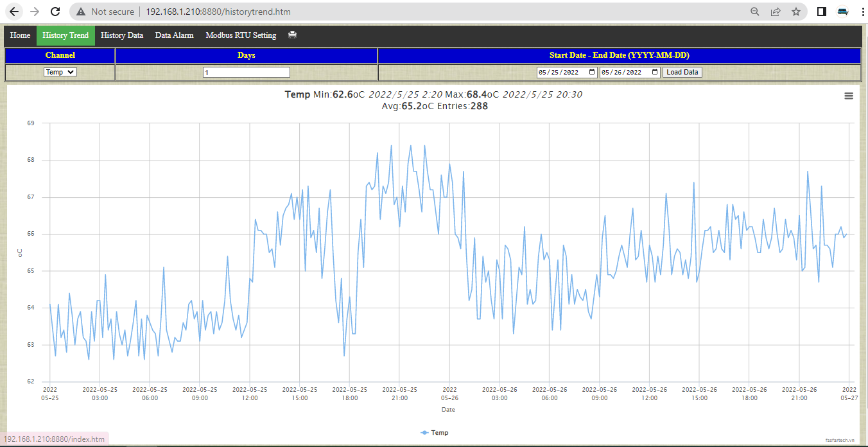868x447 pixels.
Task: Click the browser profile avatar
Action: pyautogui.click(x=843, y=12)
